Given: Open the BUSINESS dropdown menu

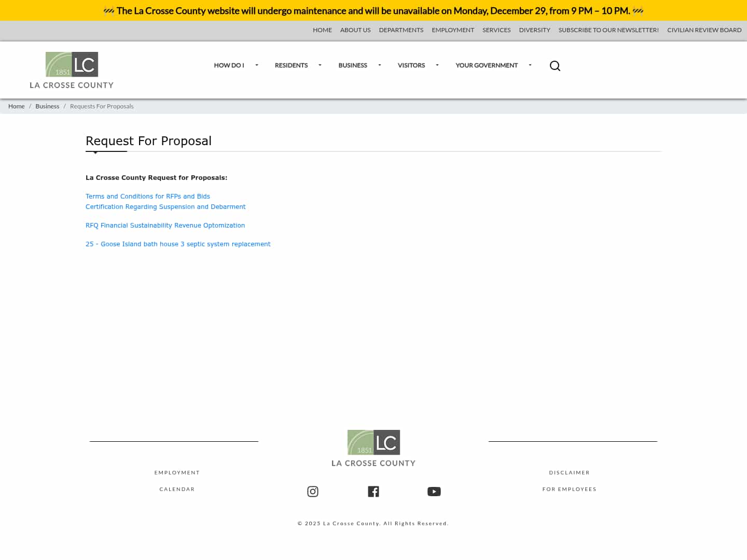Looking at the screenshot, I should click(x=353, y=65).
